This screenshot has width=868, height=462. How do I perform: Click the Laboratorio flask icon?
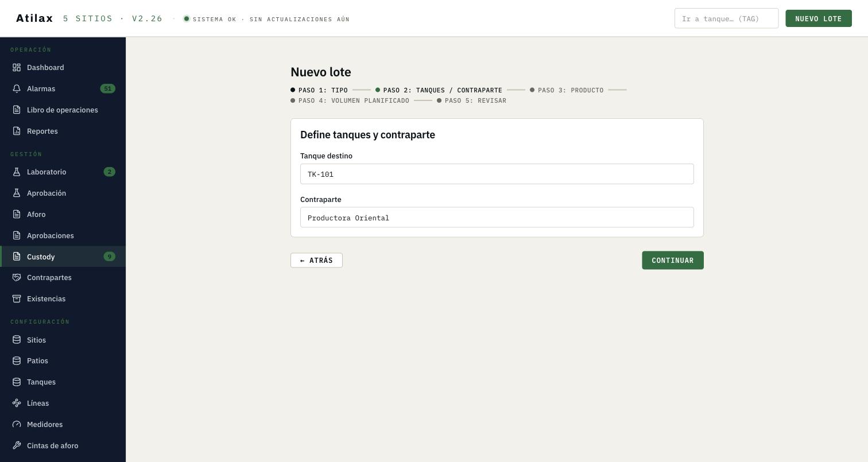click(17, 172)
